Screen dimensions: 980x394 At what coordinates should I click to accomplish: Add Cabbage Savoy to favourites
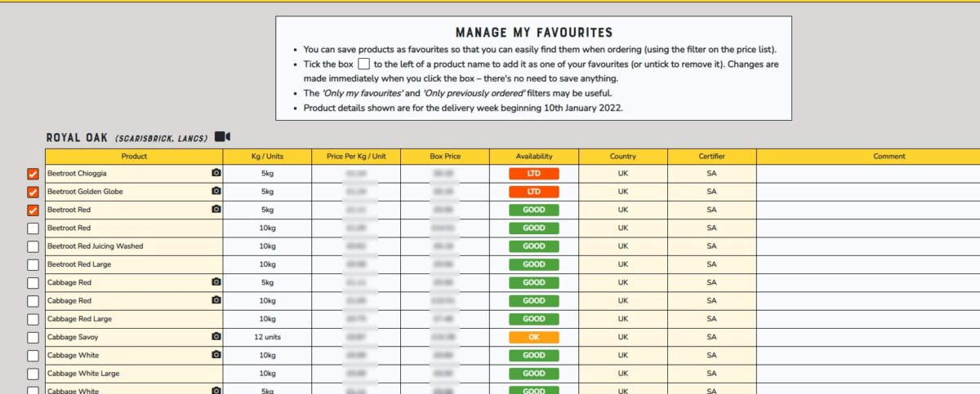(x=33, y=337)
